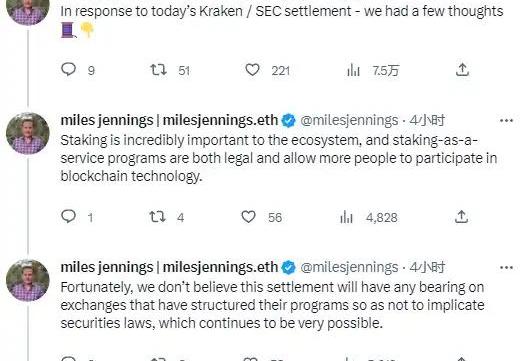This screenshot has width=524, height=361.
Task: Click the verified badge on the staking tweet
Action: [289, 121]
